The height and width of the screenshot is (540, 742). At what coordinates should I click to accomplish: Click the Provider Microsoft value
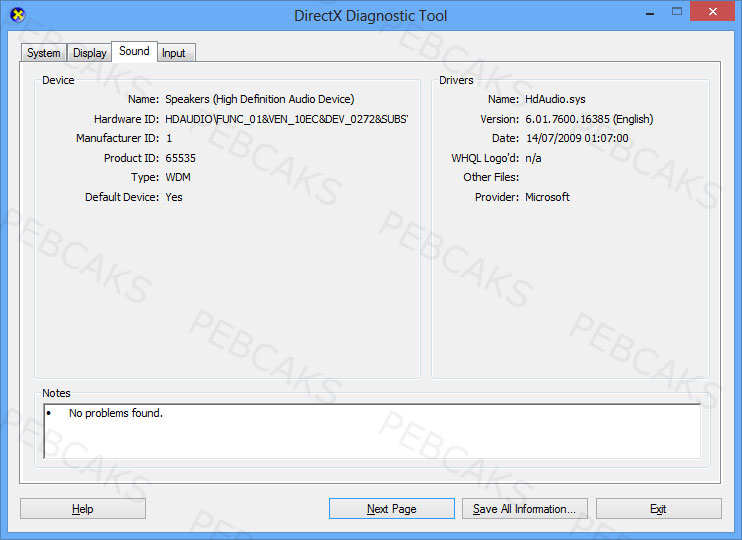pos(548,197)
